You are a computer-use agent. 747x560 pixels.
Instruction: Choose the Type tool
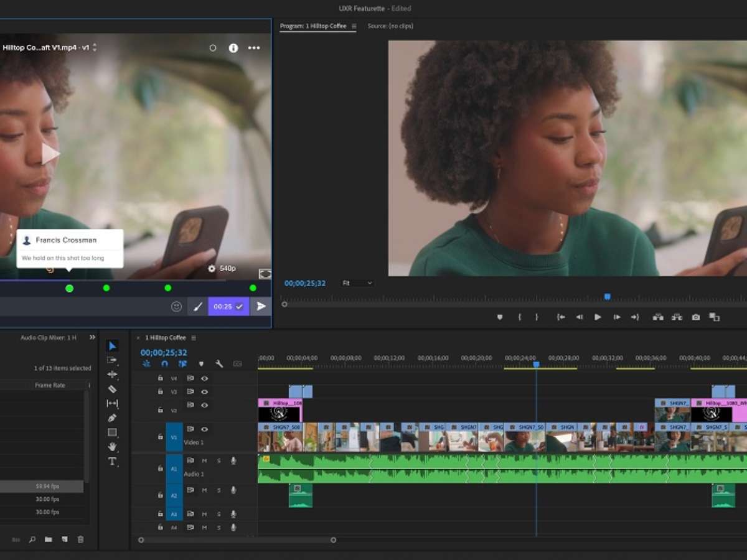(112, 461)
